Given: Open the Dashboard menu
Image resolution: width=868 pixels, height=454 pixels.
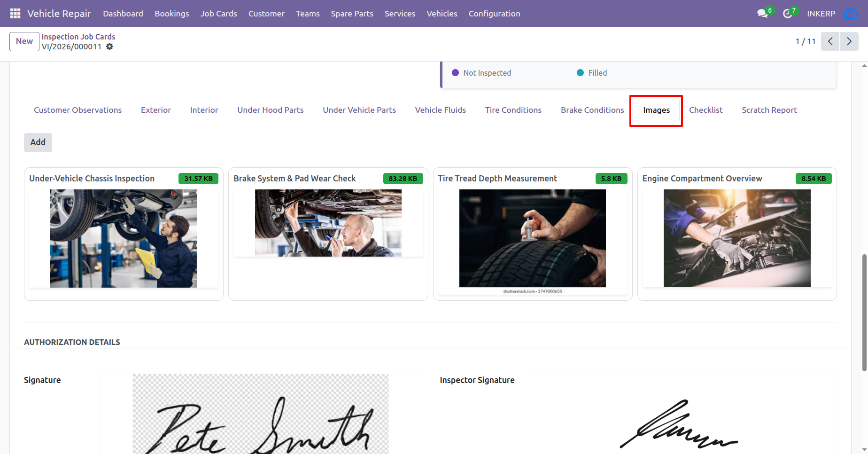Looking at the screenshot, I should [123, 14].
